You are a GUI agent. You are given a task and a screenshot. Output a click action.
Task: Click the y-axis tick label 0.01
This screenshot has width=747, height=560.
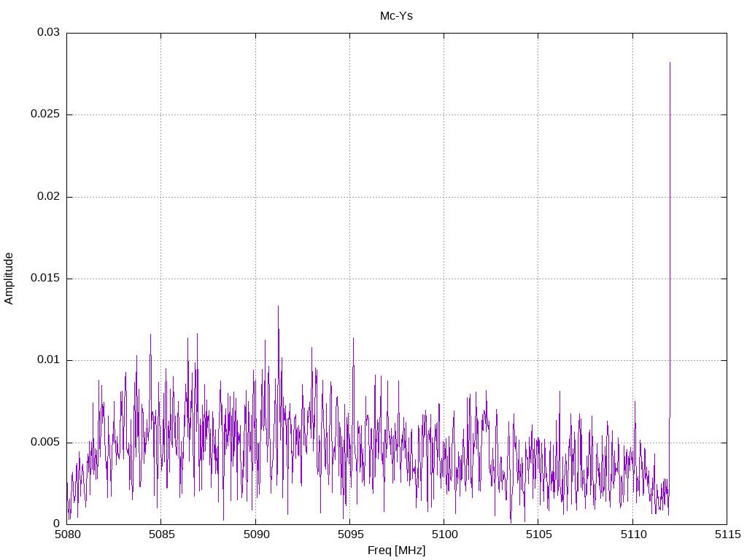[49, 360]
